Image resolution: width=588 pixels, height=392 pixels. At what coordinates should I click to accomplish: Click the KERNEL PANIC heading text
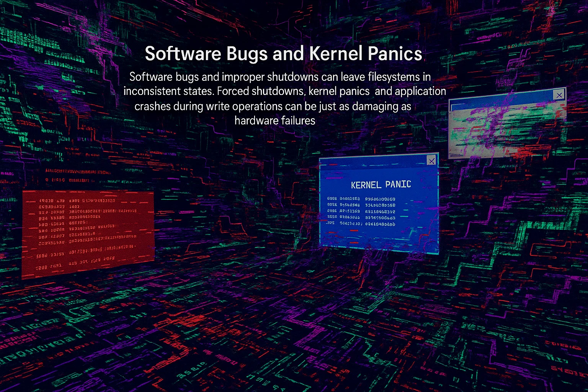click(x=381, y=185)
